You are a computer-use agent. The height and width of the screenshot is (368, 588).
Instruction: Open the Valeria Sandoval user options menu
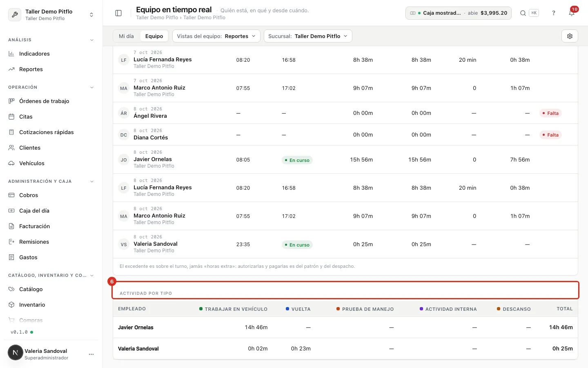click(x=91, y=354)
